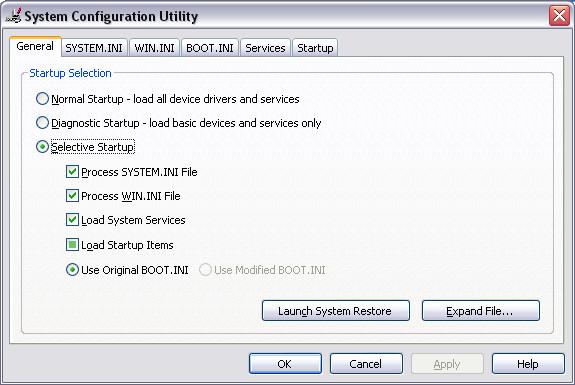Screen dimensions: 575x385
Task: Open Help for this utility
Action: (528, 364)
